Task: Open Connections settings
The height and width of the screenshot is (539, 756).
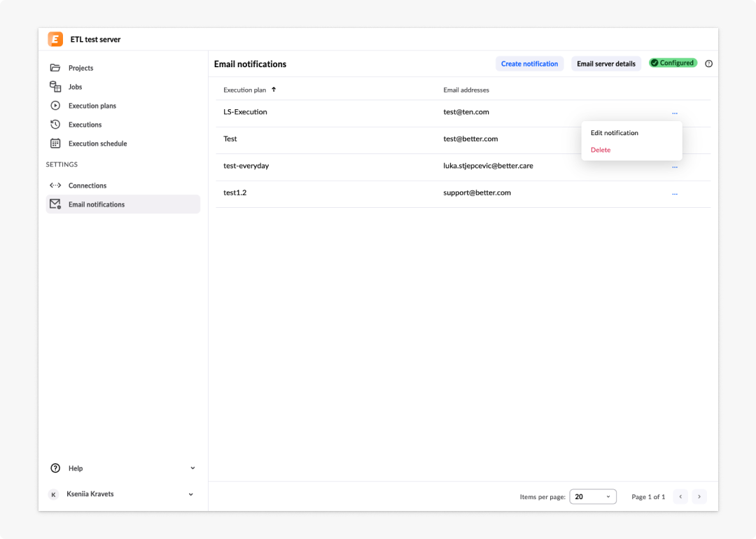Action: (x=87, y=185)
